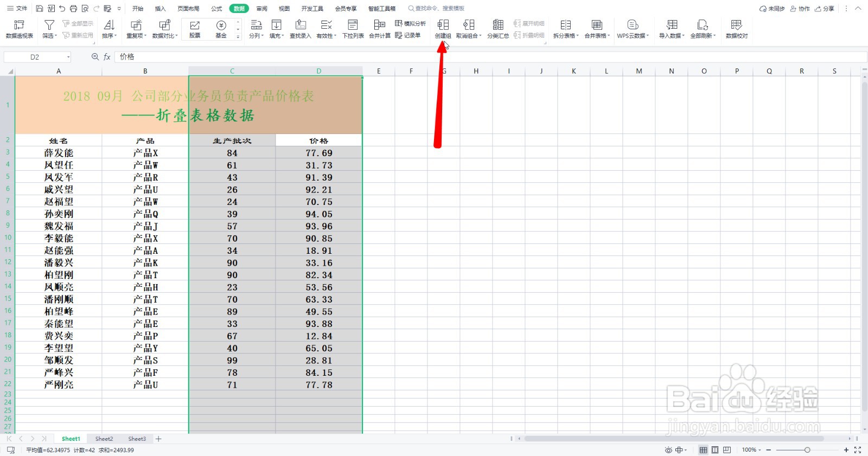This screenshot has height=456, width=868.
Task: Click the fx insert function icon
Action: [107, 57]
